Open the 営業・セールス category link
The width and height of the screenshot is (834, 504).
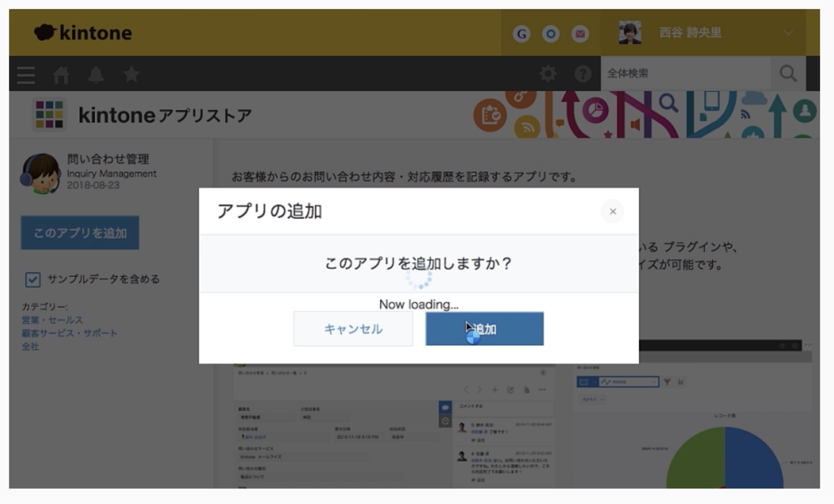click(x=52, y=320)
